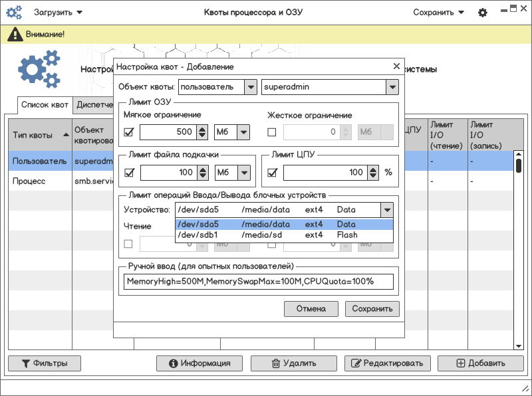532x396 pixels.
Task: Expand the superadmin user dropdown
Action: pyautogui.click(x=392, y=87)
